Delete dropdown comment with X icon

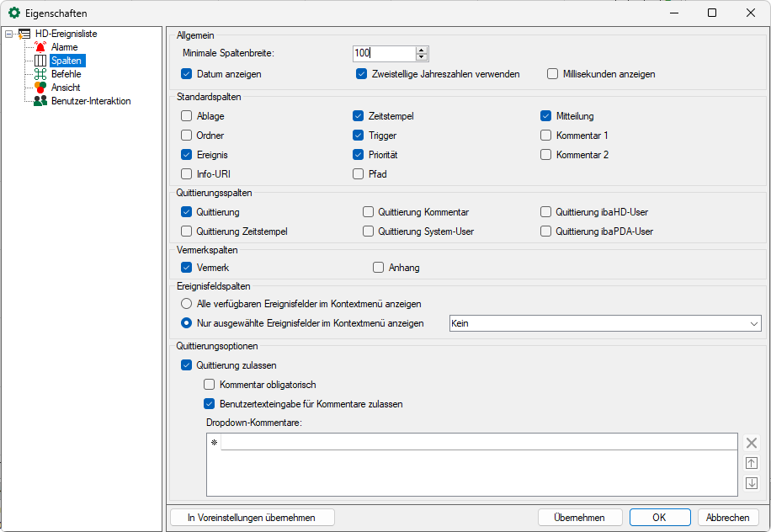point(752,443)
